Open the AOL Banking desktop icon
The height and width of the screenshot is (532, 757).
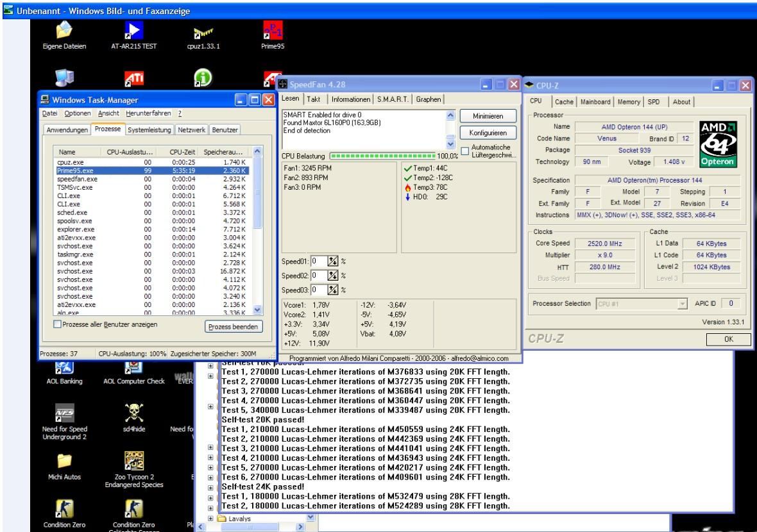(64, 373)
